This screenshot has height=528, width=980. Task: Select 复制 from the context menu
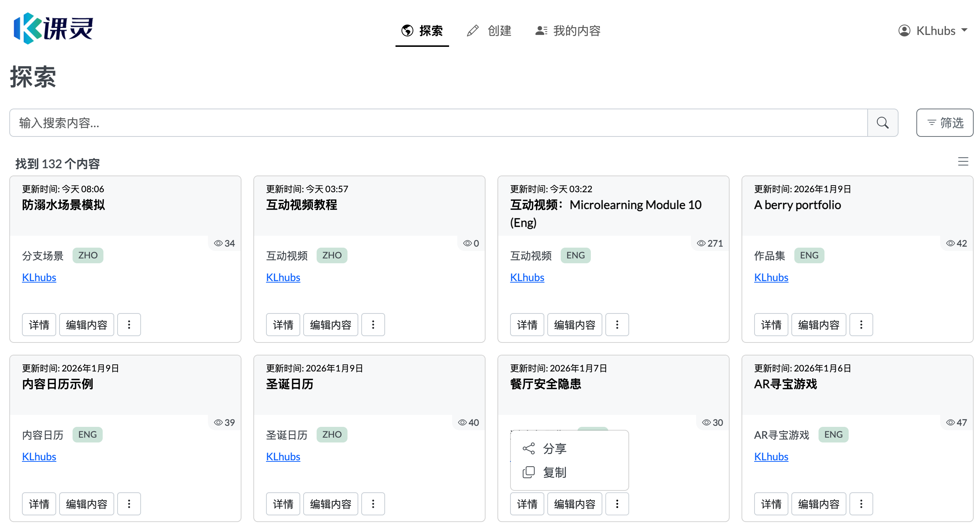(554, 473)
